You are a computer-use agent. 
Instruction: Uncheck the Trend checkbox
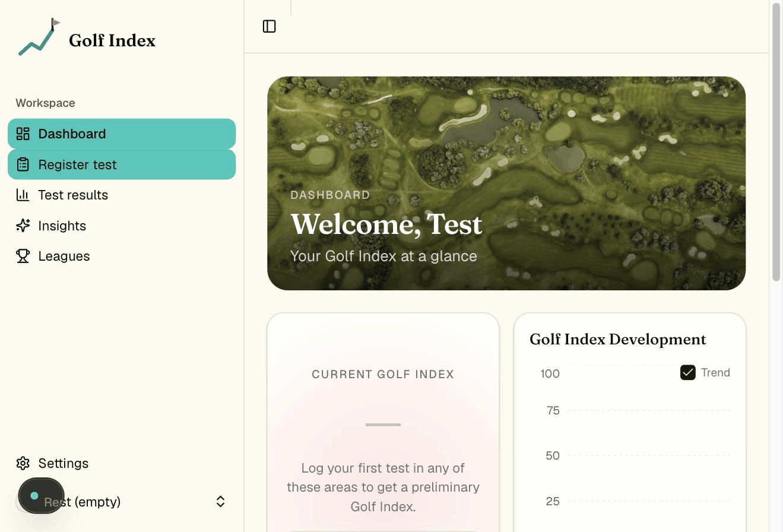pos(687,372)
